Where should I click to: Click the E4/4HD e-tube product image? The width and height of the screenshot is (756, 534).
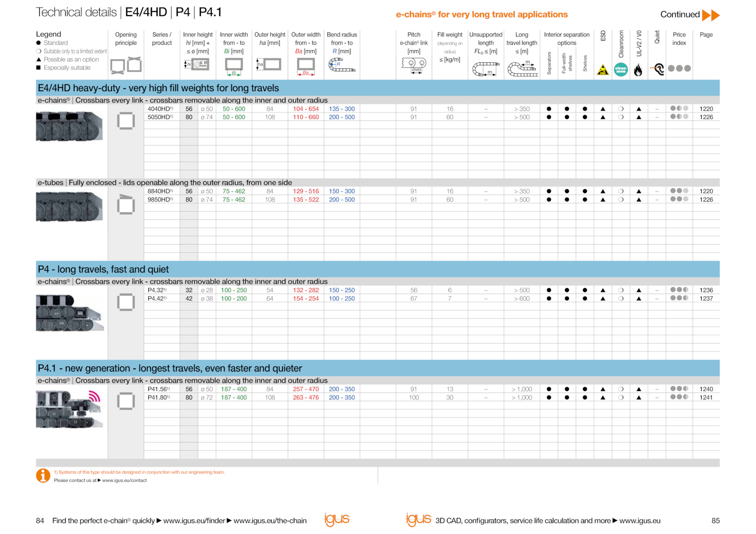69,207
